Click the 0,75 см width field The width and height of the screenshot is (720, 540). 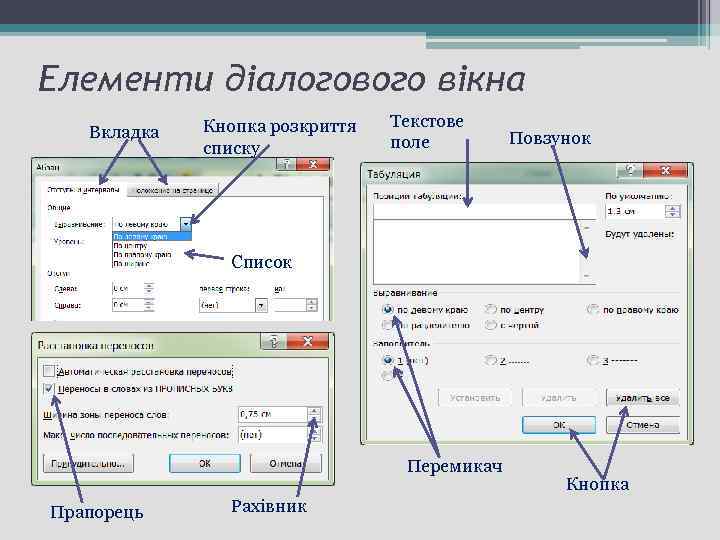(x=272, y=414)
